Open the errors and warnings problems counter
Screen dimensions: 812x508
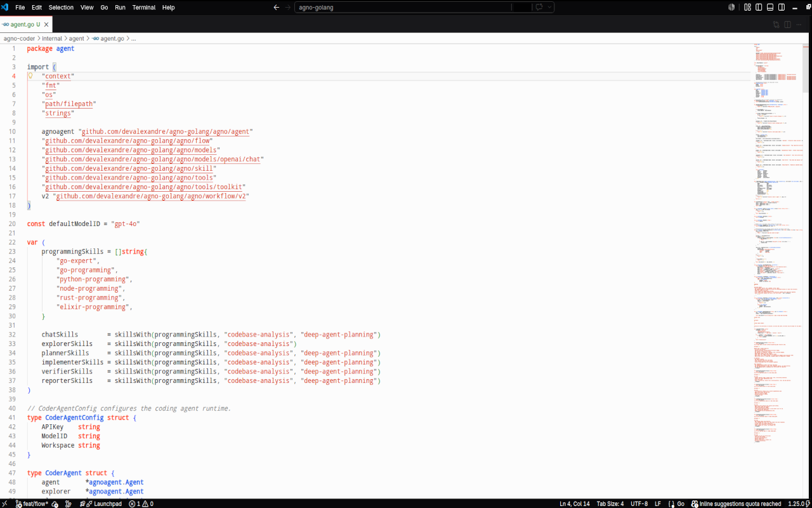click(x=141, y=504)
